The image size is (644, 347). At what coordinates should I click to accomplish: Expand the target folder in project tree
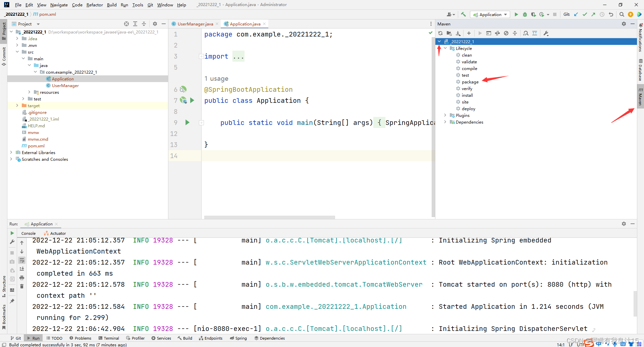(x=17, y=106)
